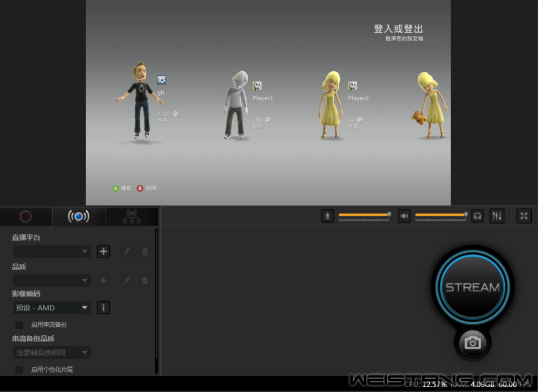Open the audio mixer settings
The width and height of the screenshot is (538, 392).
click(497, 216)
